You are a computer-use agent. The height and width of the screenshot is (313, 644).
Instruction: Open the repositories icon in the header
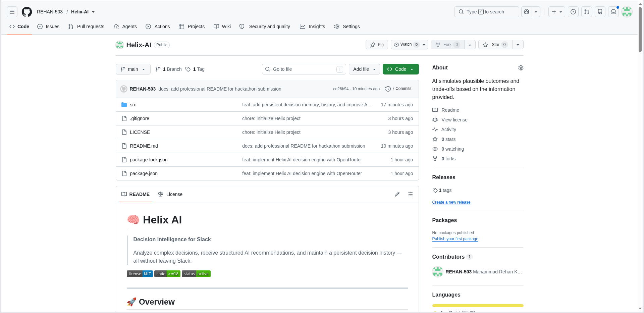tap(600, 12)
